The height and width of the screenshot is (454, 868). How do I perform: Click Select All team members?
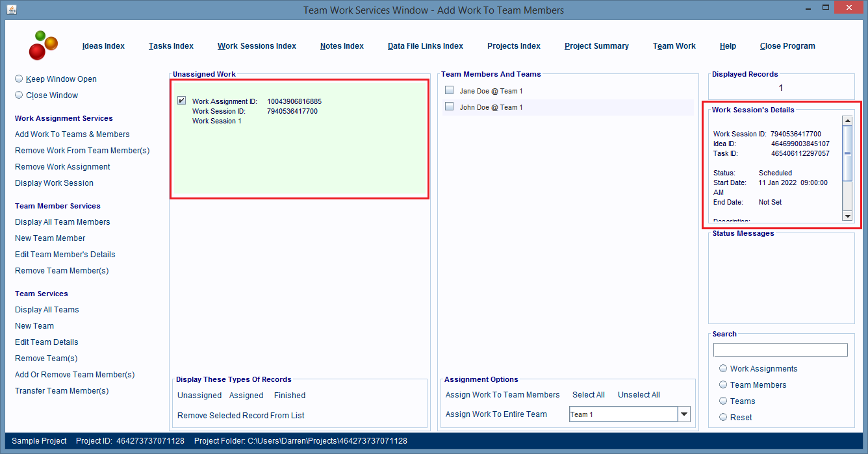[589, 395]
